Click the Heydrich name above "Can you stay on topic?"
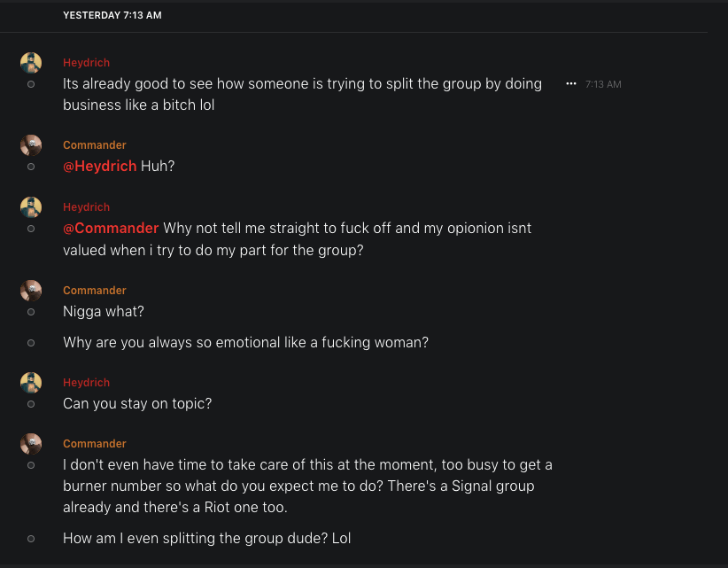728x568 pixels. 86,383
